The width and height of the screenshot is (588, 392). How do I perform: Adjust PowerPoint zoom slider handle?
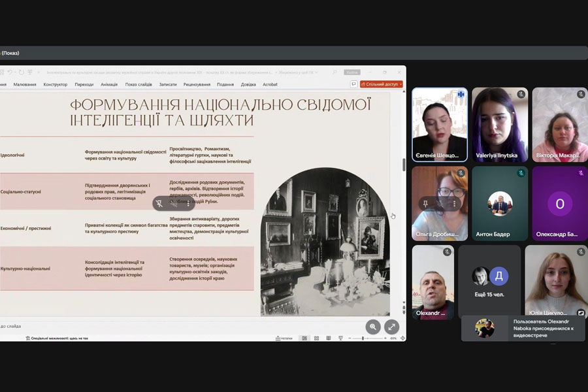363,338
